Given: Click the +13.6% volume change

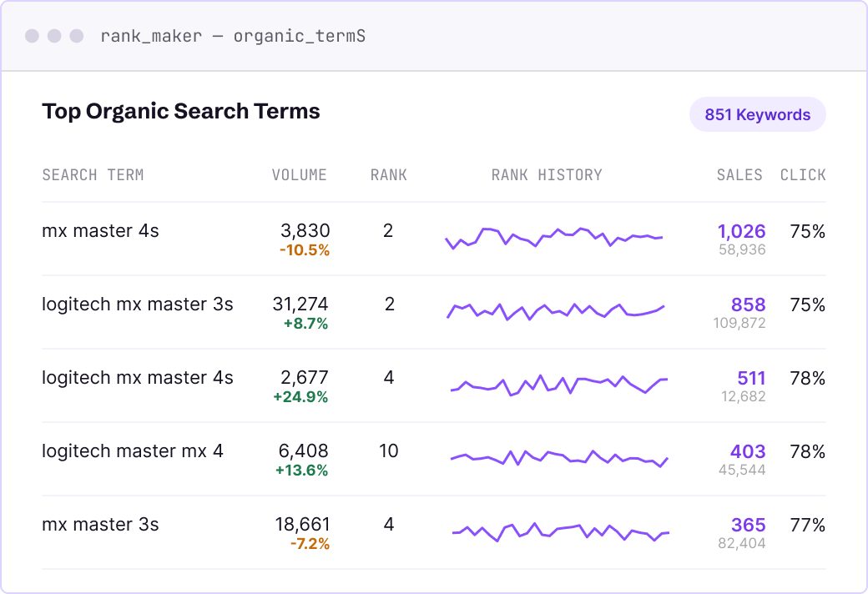Looking at the screenshot, I should pos(301,471).
